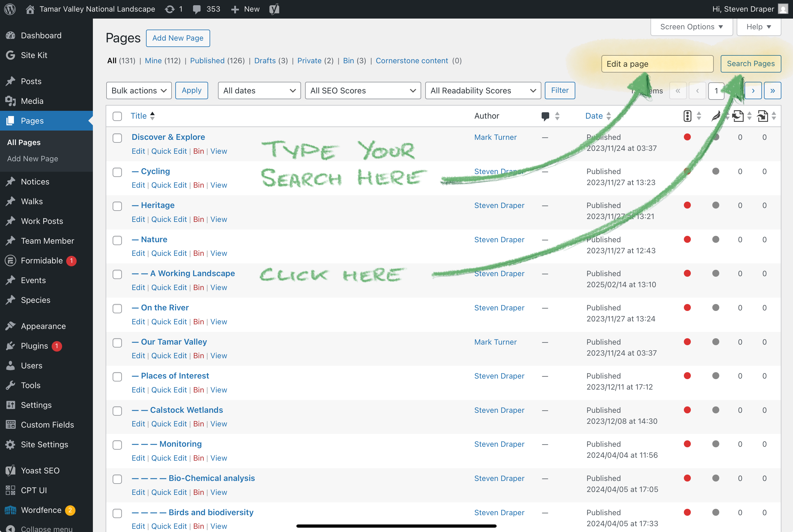Viewport: 793px width, 532px height.
Task: Click Steven Draper's avatar in admin bar
Action: (x=783, y=9)
